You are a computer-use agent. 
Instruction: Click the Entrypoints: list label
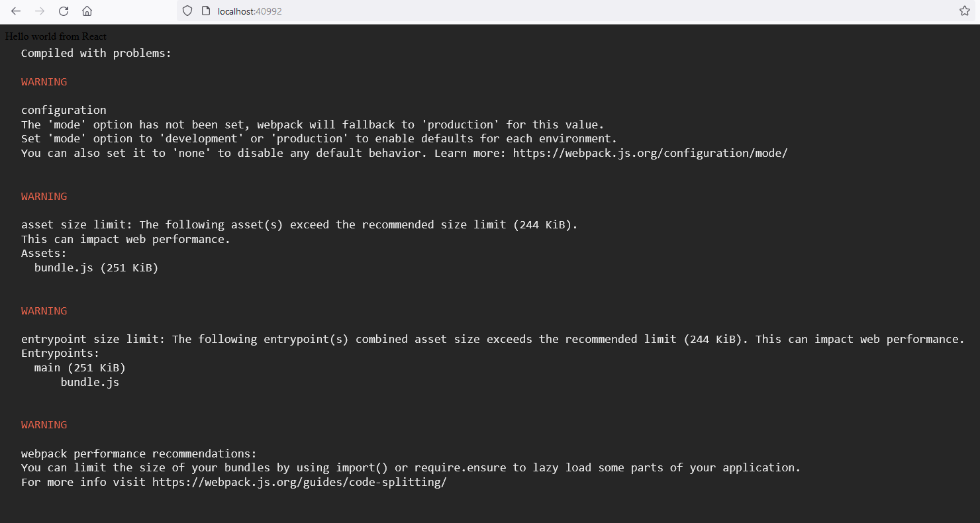(x=60, y=353)
